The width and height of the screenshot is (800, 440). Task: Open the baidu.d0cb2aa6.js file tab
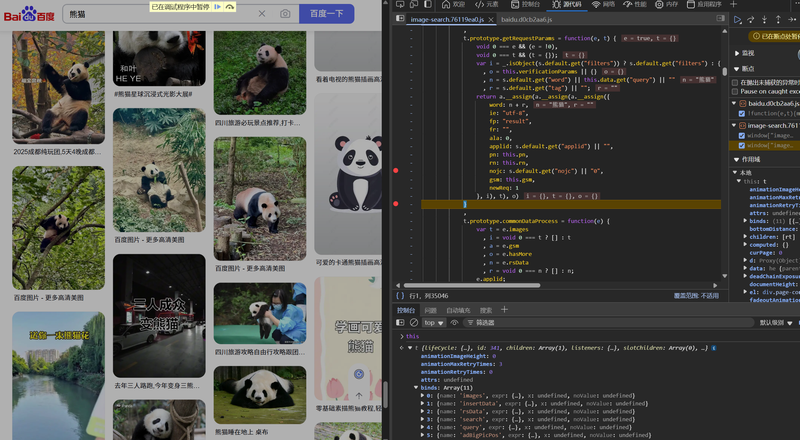point(528,19)
